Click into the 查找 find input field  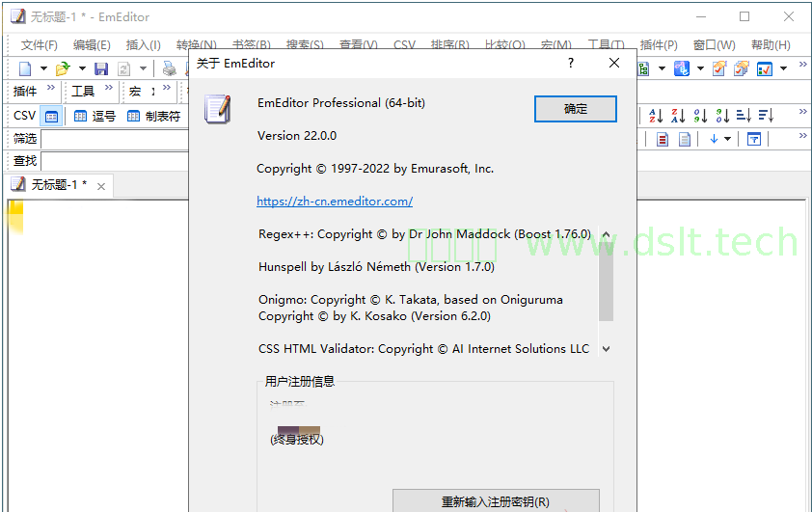(x=115, y=161)
